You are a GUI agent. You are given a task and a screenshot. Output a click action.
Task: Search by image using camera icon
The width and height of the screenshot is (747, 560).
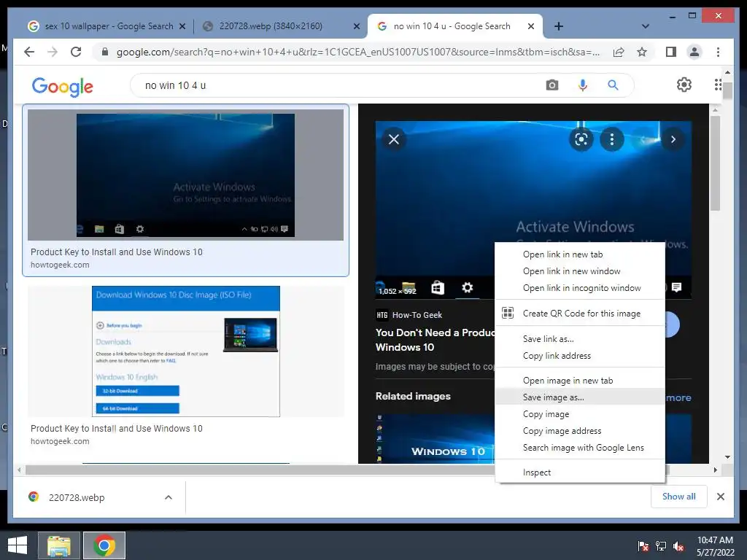551,85
